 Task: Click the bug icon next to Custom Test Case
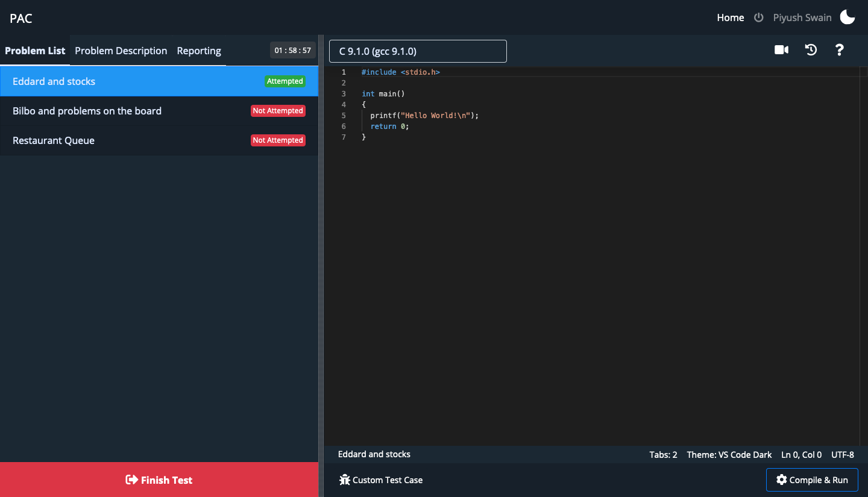point(345,480)
